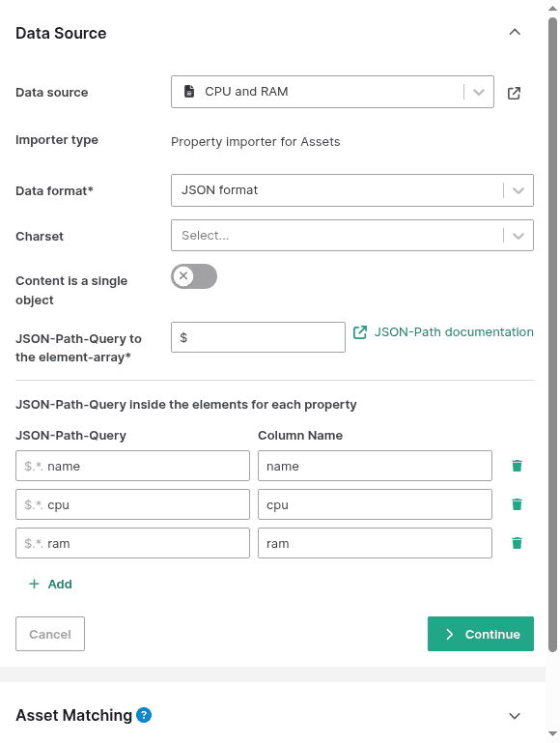Viewport: 560px width, 743px height.
Task: Click the scrollbar up arrow
Action: click(x=552, y=8)
